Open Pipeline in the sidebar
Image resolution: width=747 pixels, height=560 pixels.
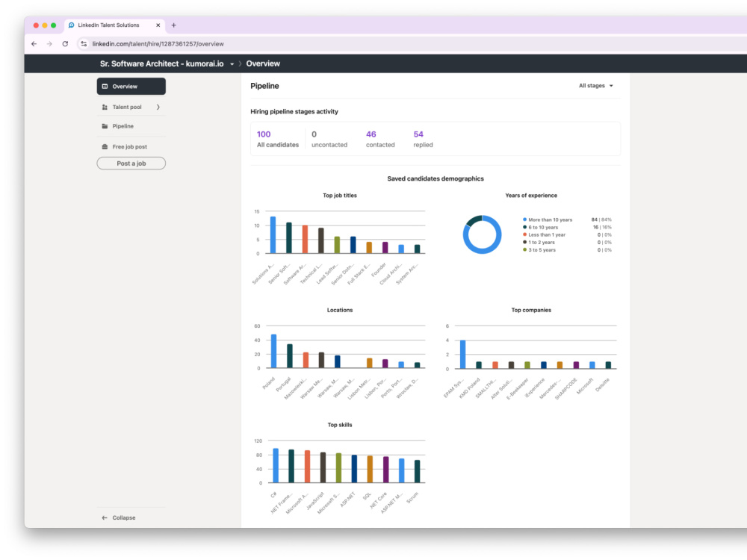(131, 126)
